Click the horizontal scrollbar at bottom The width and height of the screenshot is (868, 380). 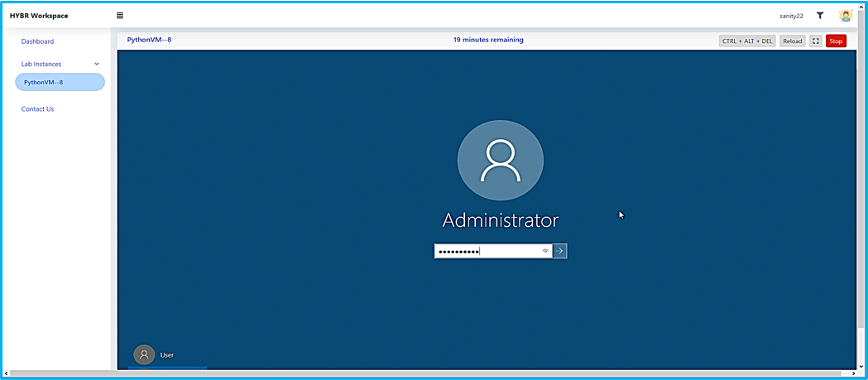(414, 374)
